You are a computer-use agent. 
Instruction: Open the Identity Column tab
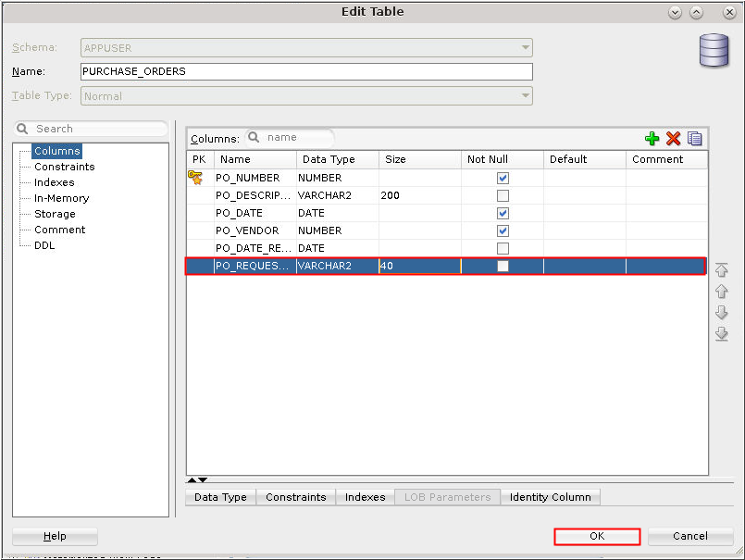pos(550,497)
